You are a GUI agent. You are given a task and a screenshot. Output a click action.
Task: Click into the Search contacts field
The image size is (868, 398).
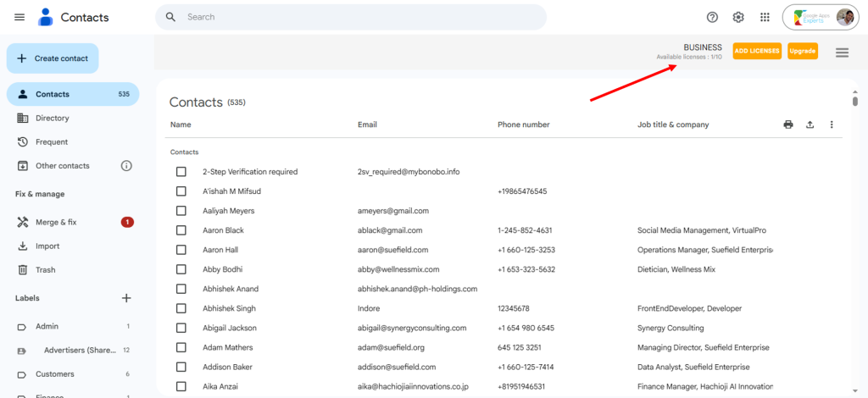356,17
